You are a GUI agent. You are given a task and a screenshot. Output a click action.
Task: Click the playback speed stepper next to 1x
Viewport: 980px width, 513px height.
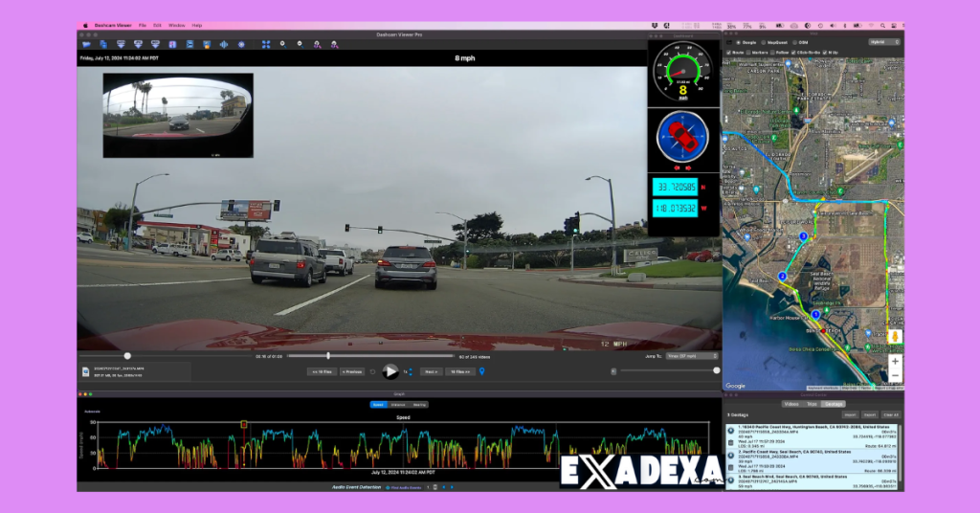411,371
